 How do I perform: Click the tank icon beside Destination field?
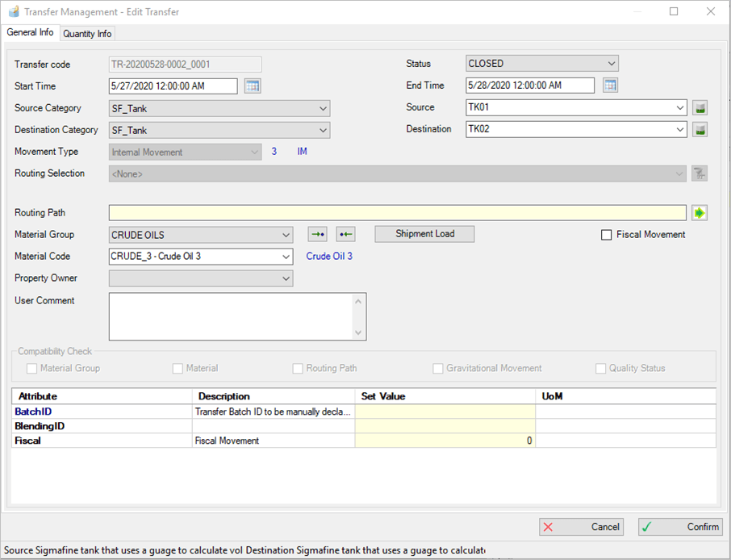pos(699,128)
